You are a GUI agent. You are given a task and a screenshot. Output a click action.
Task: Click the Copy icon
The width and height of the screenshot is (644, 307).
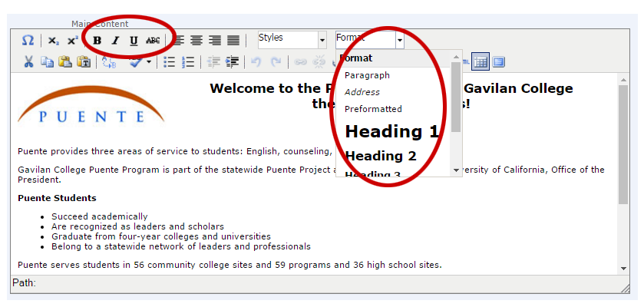point(47,62)
